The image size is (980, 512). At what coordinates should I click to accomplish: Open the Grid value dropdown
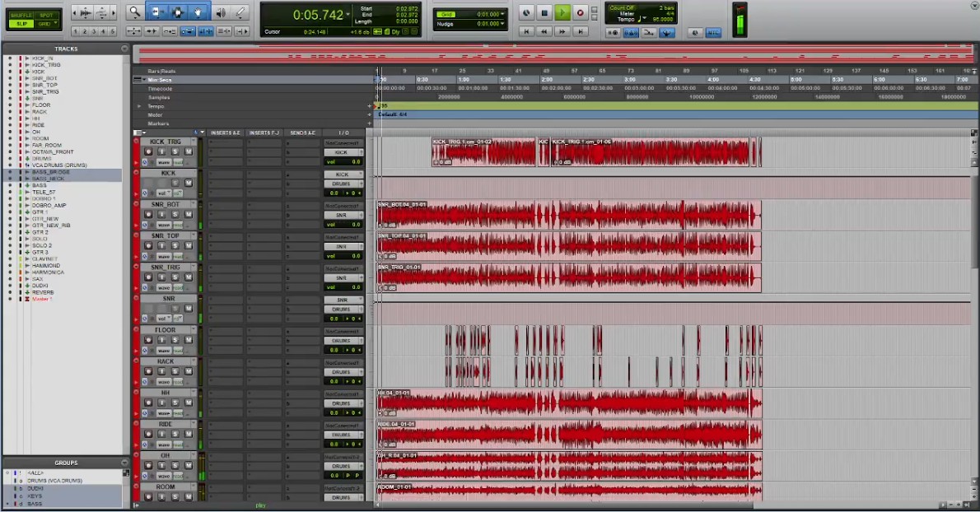tap(502, 14)
